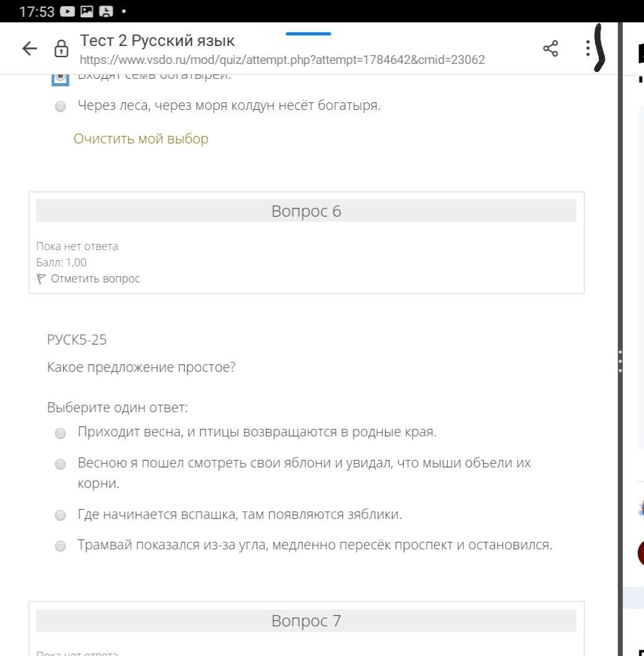Tap the flag icon in Вопрос 6

point(42,279)
